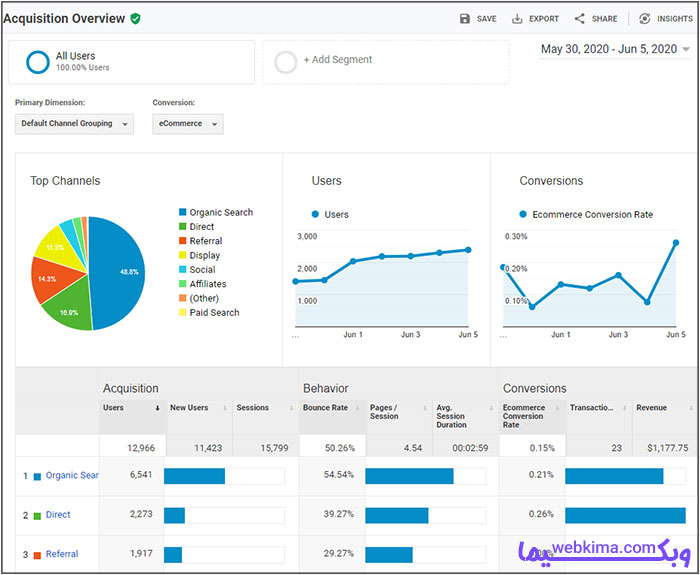Open the Direct channel link
This screenshot has height=575, width=700.
tap(58, 515)
